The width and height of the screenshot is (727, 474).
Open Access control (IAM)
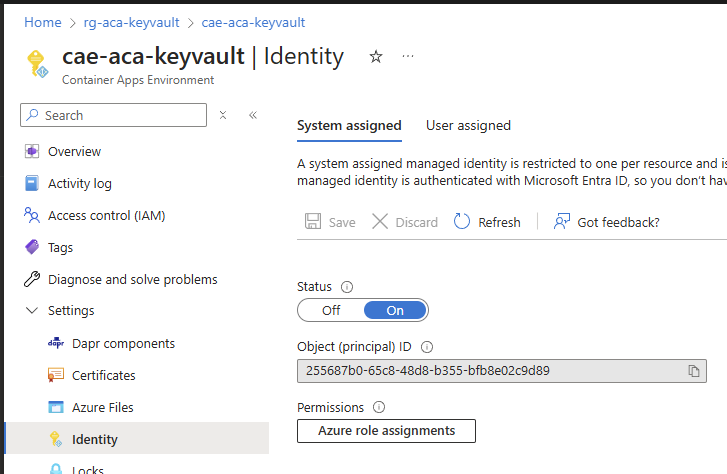pos(107,216)
